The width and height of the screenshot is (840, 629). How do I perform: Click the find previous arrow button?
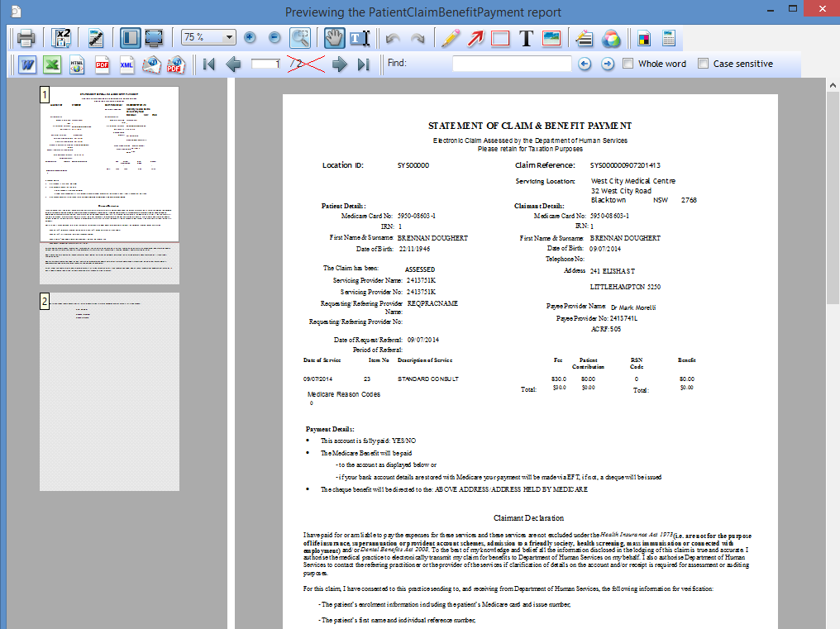(x=585, y=64)
